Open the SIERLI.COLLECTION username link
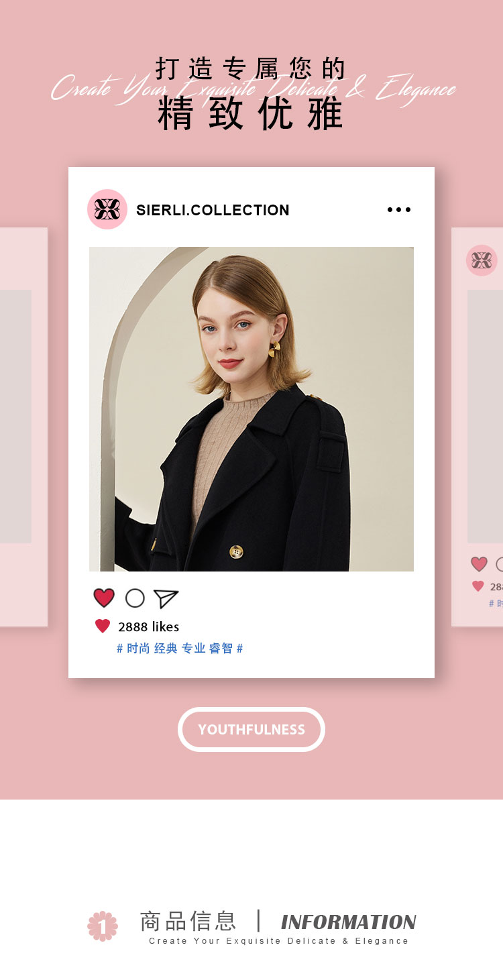503x980 pixels. pos(213,210)
